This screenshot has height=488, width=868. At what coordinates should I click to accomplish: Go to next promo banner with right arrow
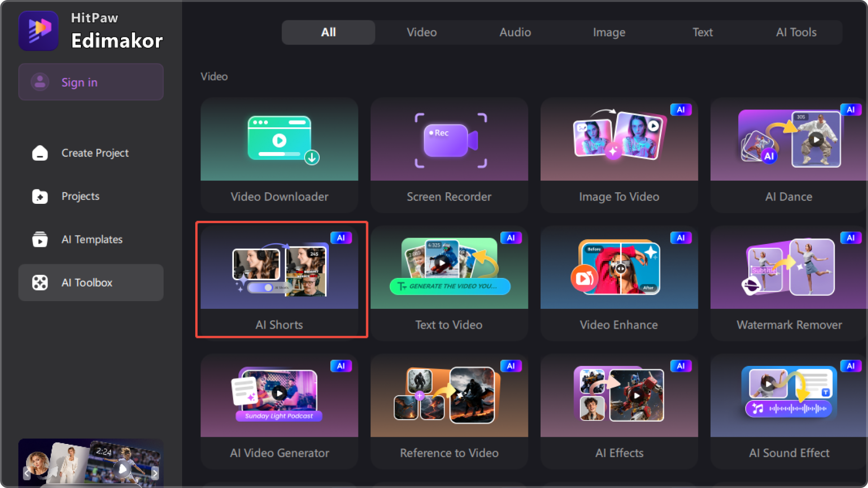pyautogui.click(x=155, y=473)
